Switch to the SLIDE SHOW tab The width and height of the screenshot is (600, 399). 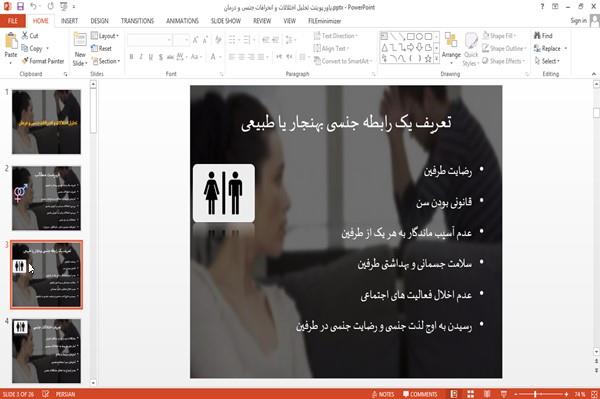point(226,21)
